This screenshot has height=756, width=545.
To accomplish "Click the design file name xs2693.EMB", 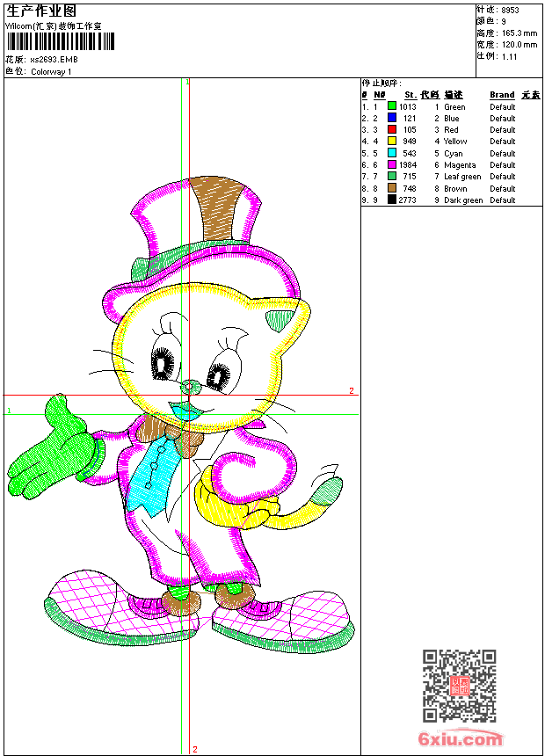I will (x=54, y=60).
